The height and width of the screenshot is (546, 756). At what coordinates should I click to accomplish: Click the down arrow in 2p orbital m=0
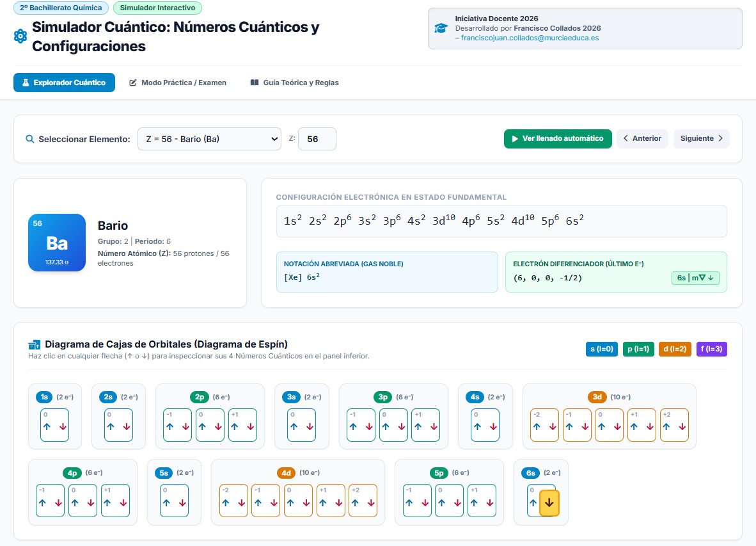(x=218, y=426)
